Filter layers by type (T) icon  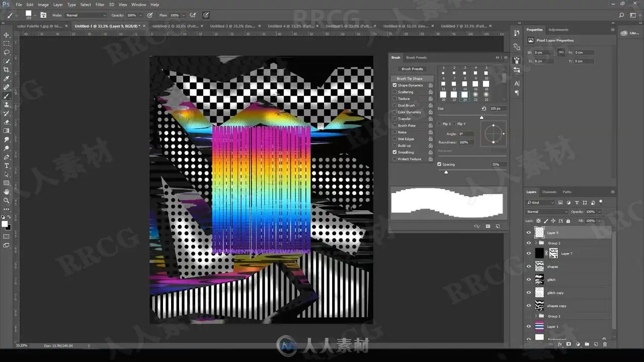(x=576, y=203)
